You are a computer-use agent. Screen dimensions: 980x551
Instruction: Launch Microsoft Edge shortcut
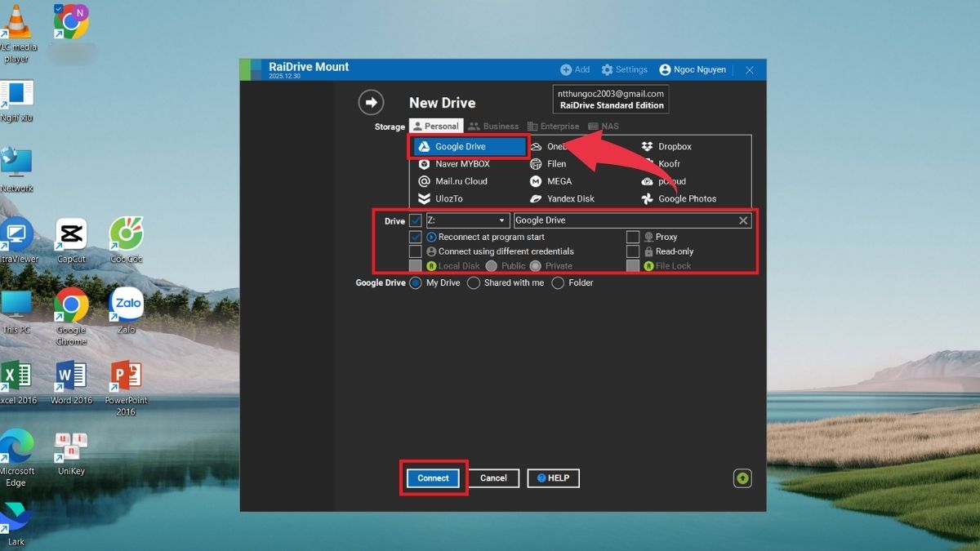tap(16, 458)
